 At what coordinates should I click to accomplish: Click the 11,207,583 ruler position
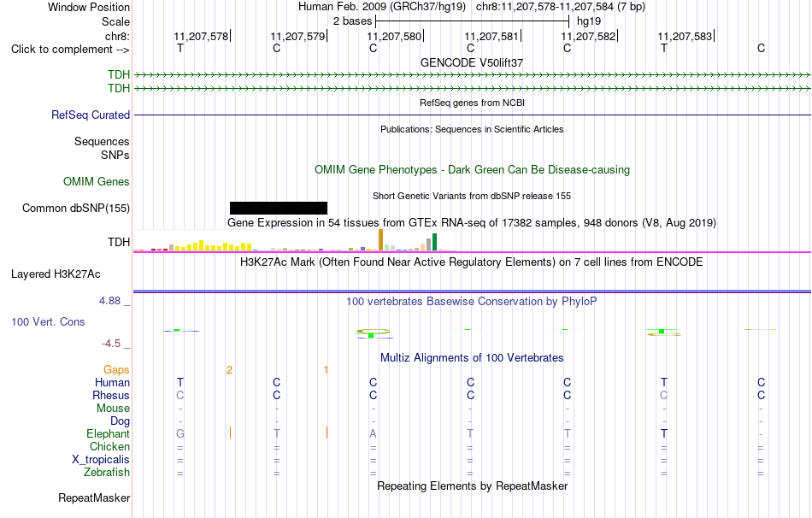[x=685, y=36]
